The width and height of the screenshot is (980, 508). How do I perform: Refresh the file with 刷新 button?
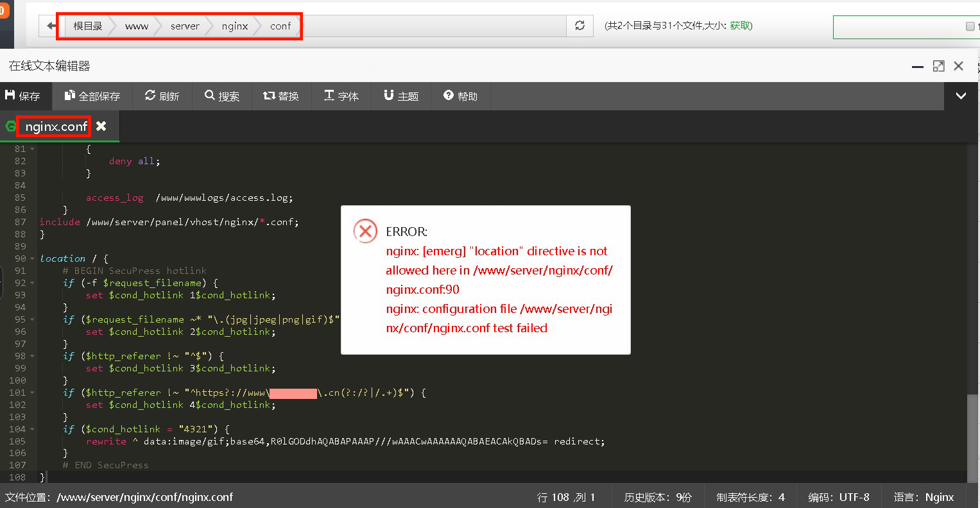[162, 96]
